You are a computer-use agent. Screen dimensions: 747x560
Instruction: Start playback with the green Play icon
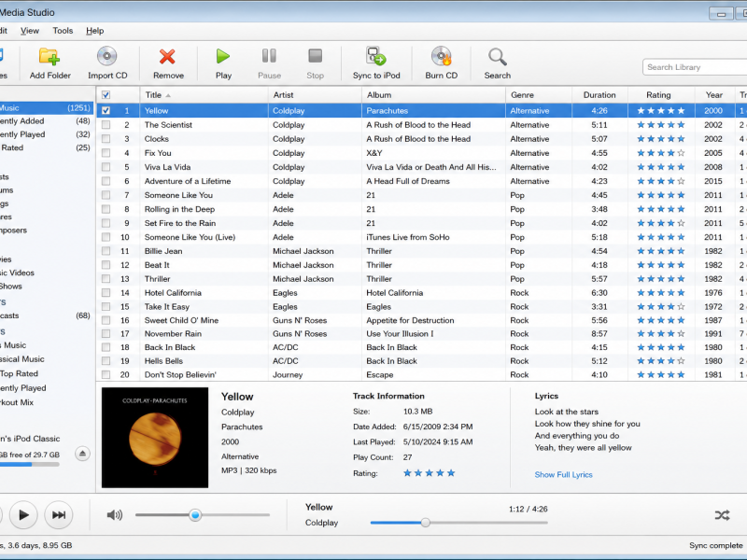[x=222, y=56]
